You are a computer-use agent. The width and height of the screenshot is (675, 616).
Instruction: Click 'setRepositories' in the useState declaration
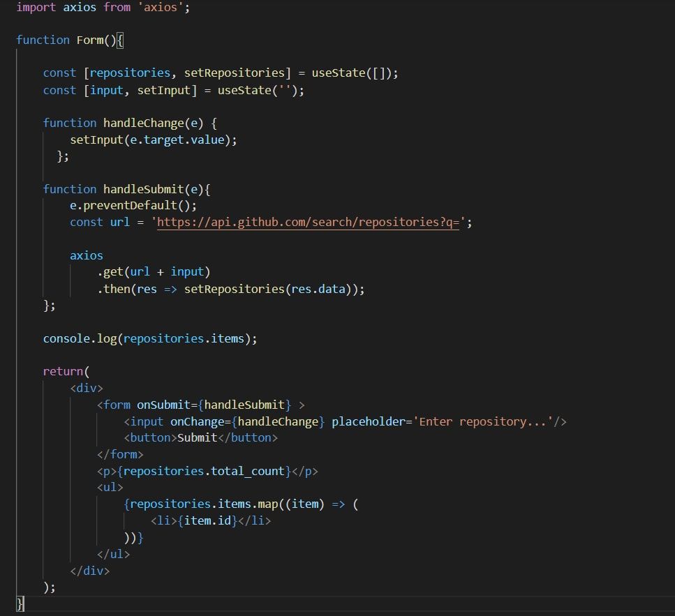(234, 73)
